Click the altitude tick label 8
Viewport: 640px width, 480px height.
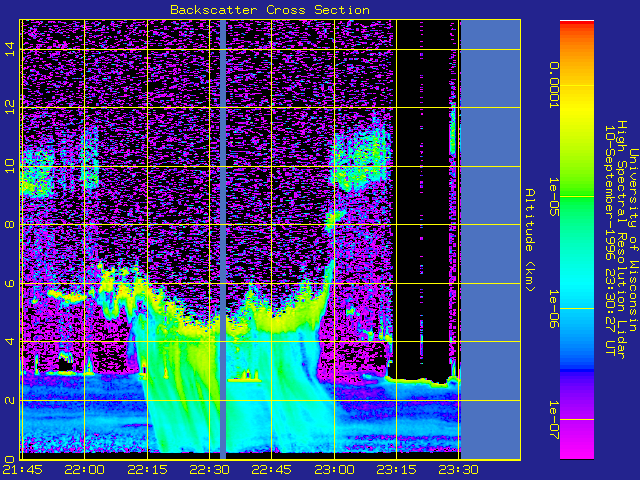click(10, 224)
